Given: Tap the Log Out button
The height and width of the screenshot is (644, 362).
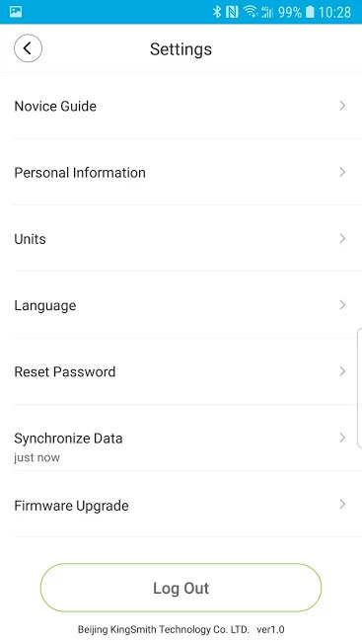Looking at the screenshot, I should point(181,588).
